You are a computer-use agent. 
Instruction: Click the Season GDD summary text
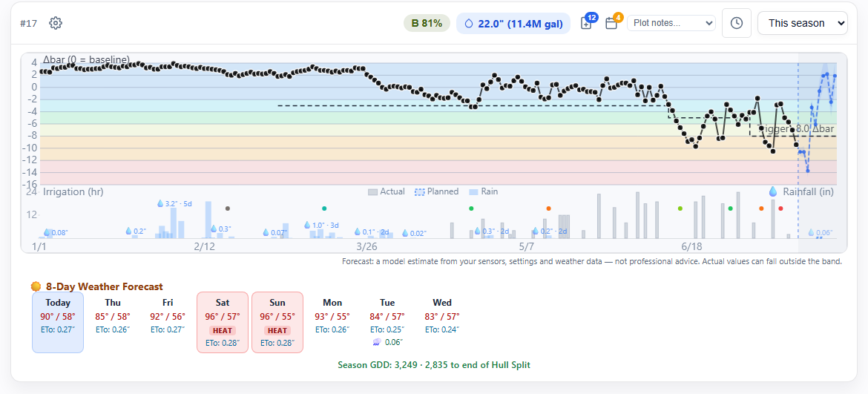pyautogui.click(x=434, y=365)
